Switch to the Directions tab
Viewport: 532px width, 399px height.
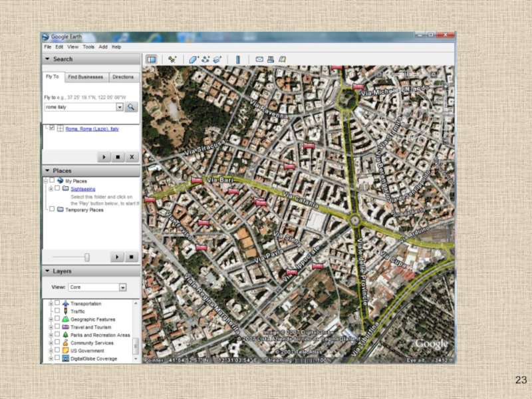[x=123, y=77]
